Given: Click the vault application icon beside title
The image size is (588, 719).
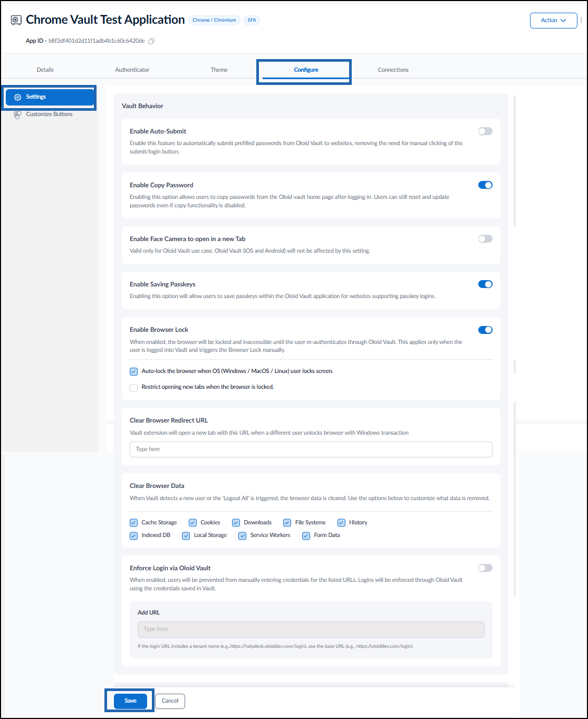Looking at the screenshot, I should (16, 20).
